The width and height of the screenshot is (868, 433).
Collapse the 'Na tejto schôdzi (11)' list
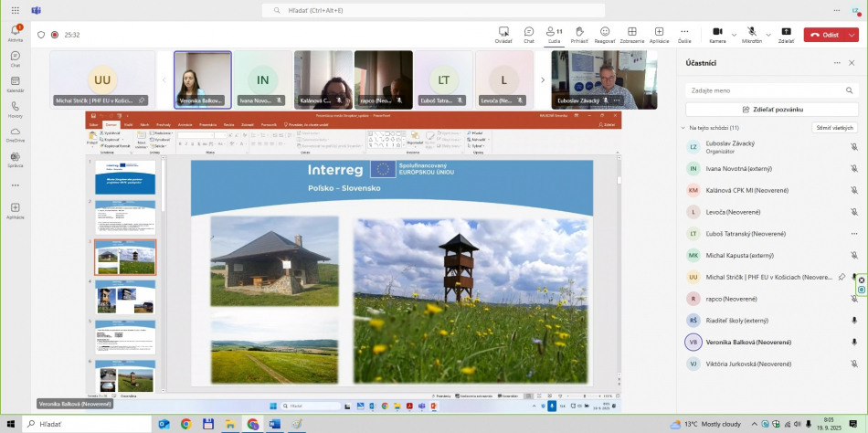pos(683,128)
